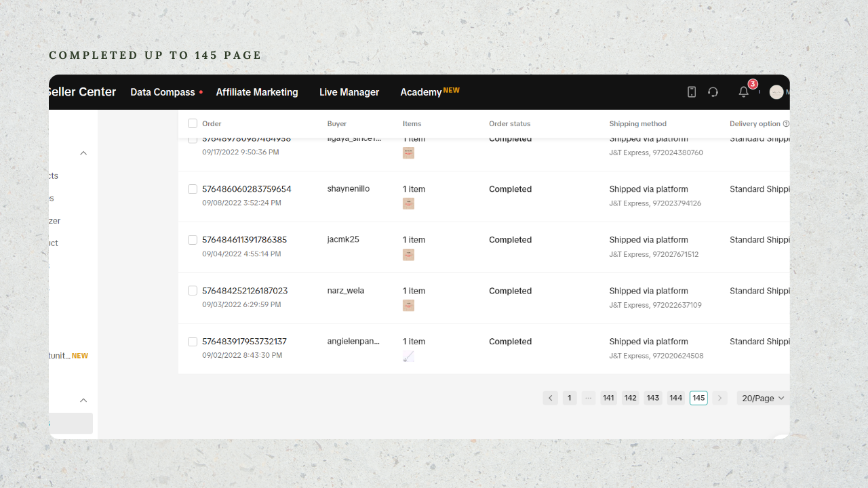
Task: Click the Shipping method column header
Action: point(638,124)
